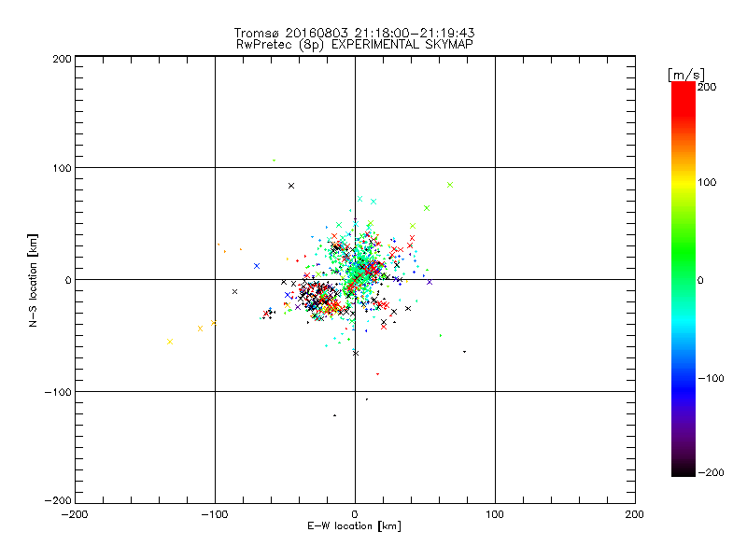Click the x-axis tick label '-200'
Viewport: 747px width, 560px height.
pyautogui.click(x=75, y=515)
